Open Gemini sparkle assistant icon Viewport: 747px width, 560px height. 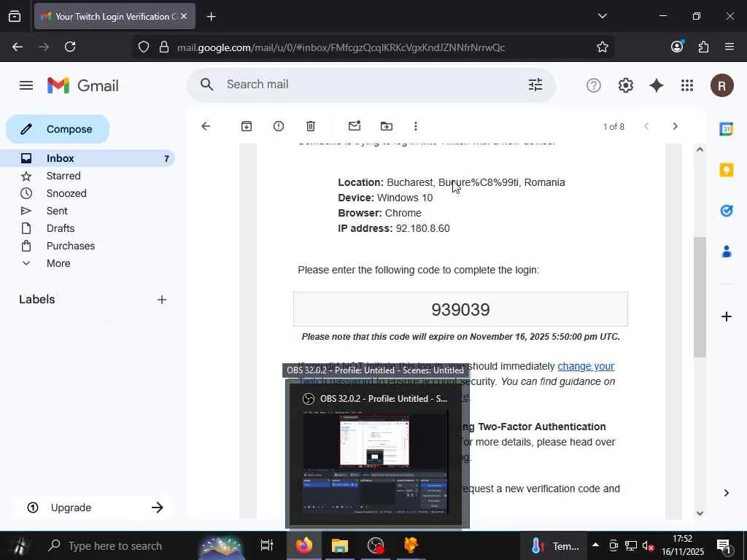657,86
